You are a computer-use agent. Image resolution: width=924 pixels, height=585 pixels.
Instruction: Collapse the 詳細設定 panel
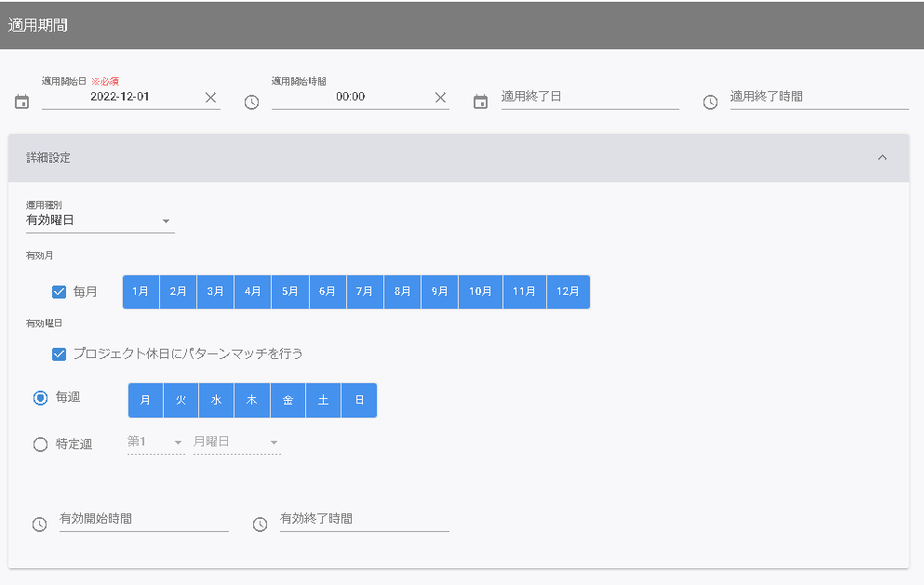[882, 158]
